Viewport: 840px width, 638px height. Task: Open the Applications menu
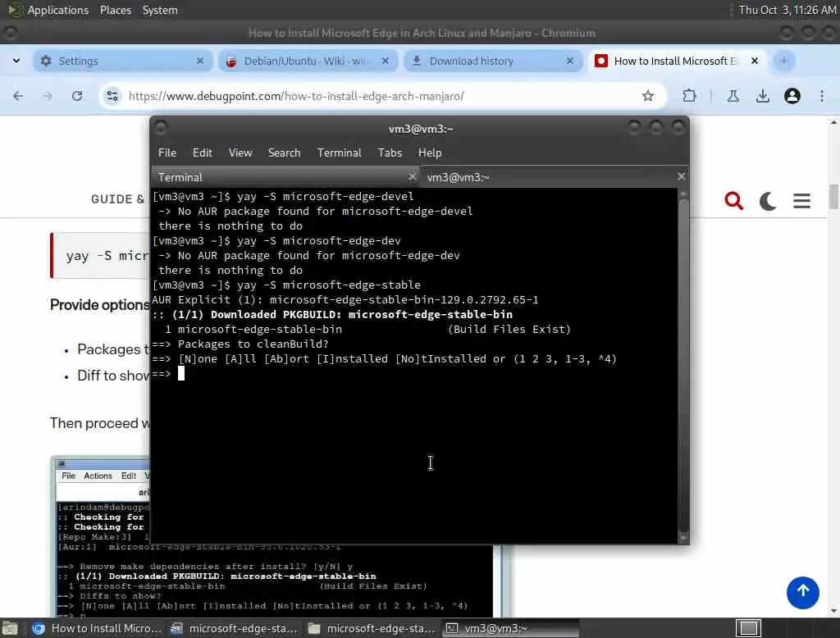click(58, 10)
